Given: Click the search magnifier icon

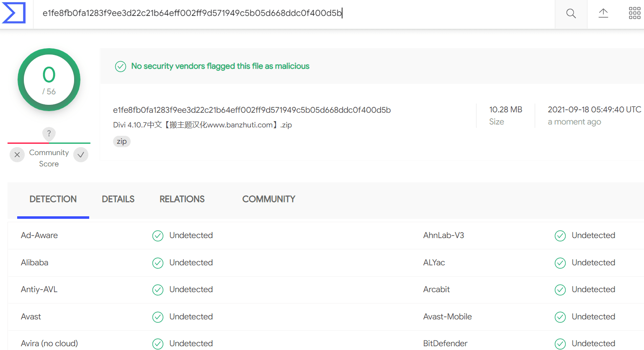Looking at the screenshot, I should pyautogui.click(x=571, y=13).
